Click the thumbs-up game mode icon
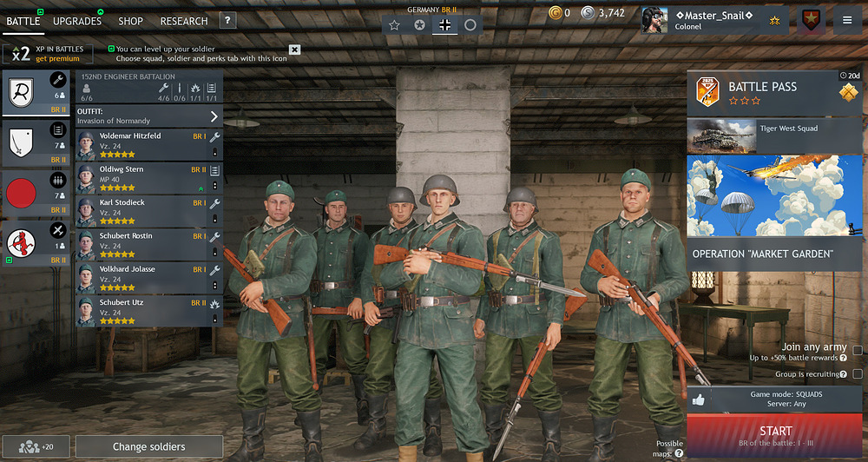The image size is (868, 462). coord(699,399)
